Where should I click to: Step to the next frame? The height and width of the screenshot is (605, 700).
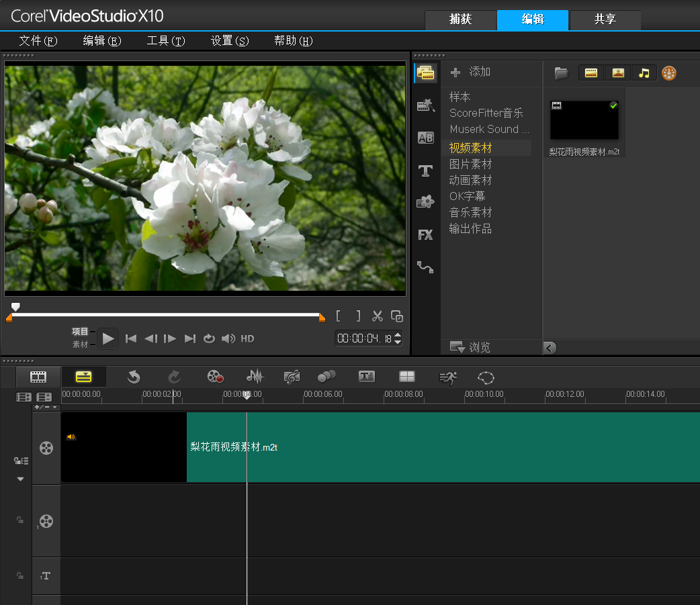tap(170, 338)
